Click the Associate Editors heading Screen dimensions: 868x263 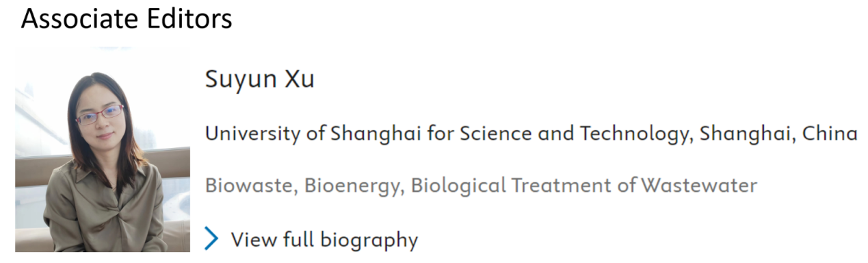[x=127, y=19]
